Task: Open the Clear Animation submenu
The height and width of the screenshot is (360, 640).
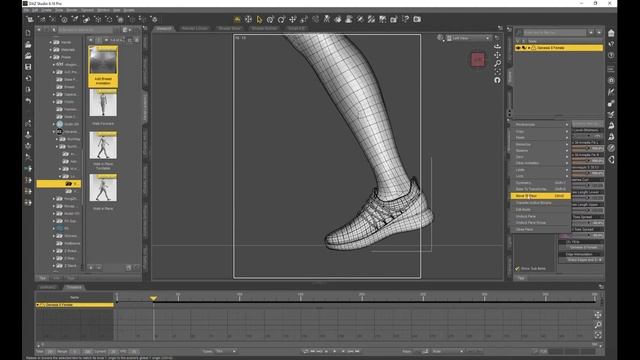Action: tap(540, 163)
